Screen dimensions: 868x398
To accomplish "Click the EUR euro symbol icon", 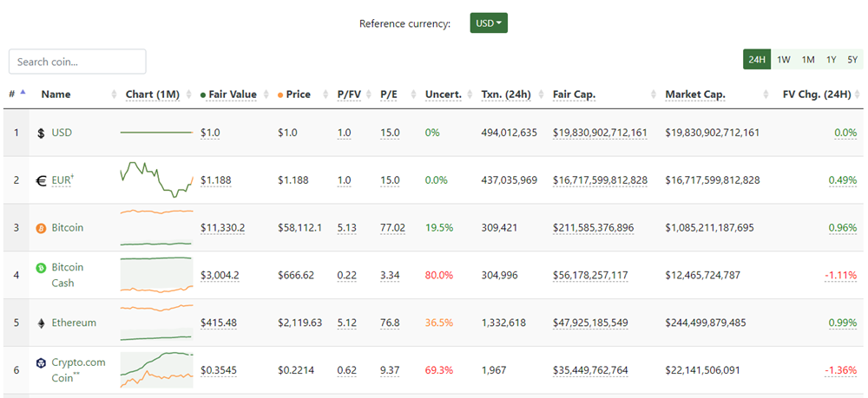I will (x=41, y=180).
